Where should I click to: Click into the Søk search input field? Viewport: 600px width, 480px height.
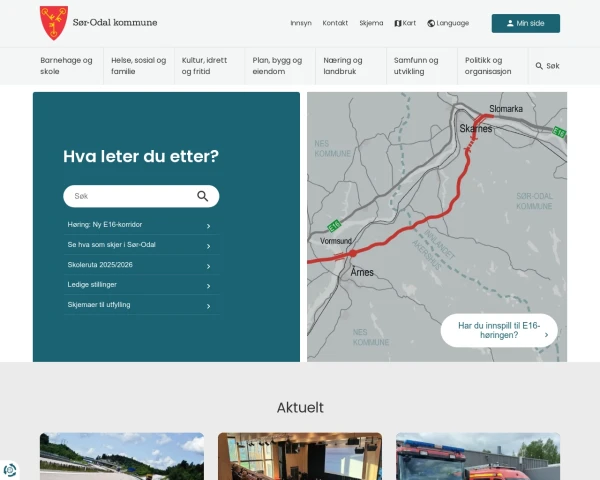[x=130, y=196]
